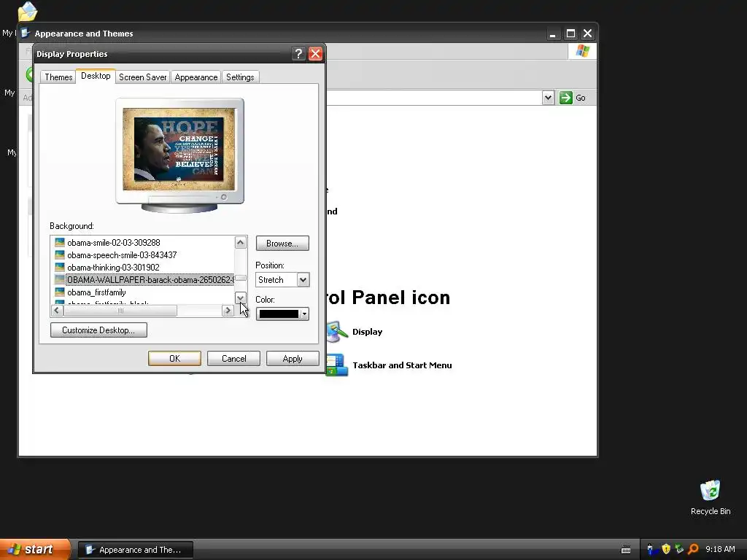The image size is (747, 560).
Task: Switch to the Screen Saver tab
Action: coord(142,77)
